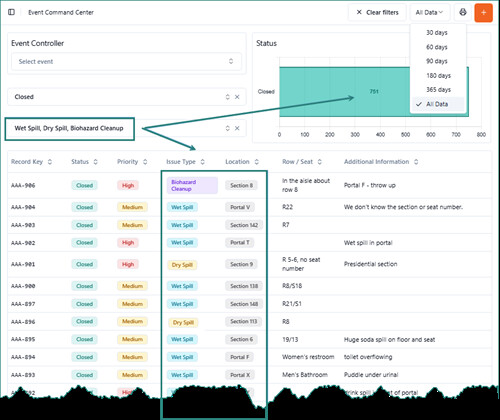Image resolution: width=500 pixels, height=420 pixels.
Task: Select 30 days from menu
Action: (x=437, y=33)
